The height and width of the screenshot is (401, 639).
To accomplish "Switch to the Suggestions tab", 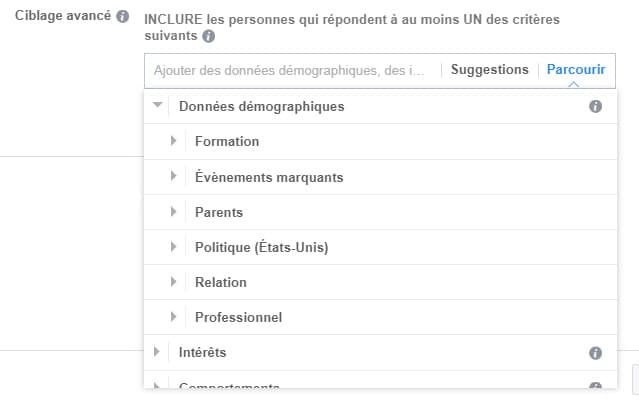I will [x=489, y=70].
